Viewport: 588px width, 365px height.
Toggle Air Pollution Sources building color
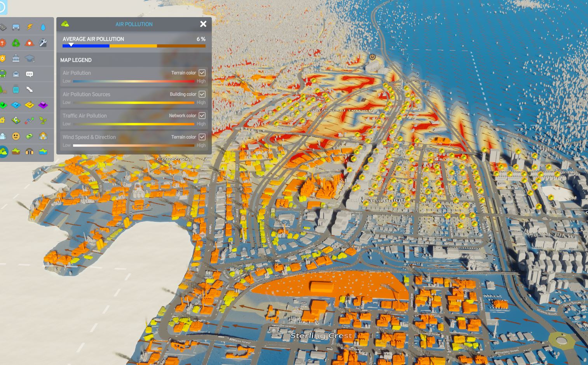coord(202,94)
